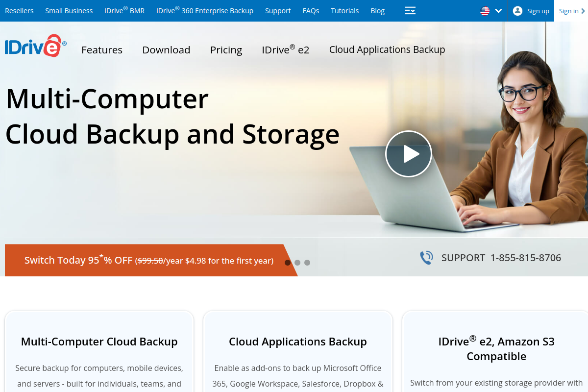Open the more-links menu icon after Blog
The width and height of the screenshot is (588, 392).
tap(410, 11)
